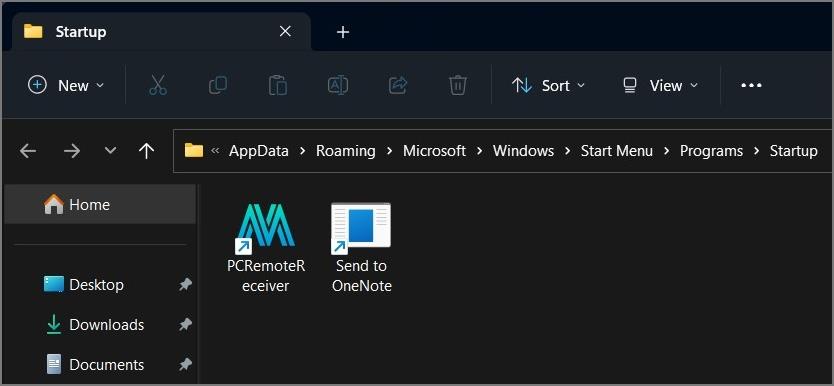Image resolution: width=834 pixels, height=386 pixels.
Task: Click Start Menu in the address path
Action: [616, 151]
